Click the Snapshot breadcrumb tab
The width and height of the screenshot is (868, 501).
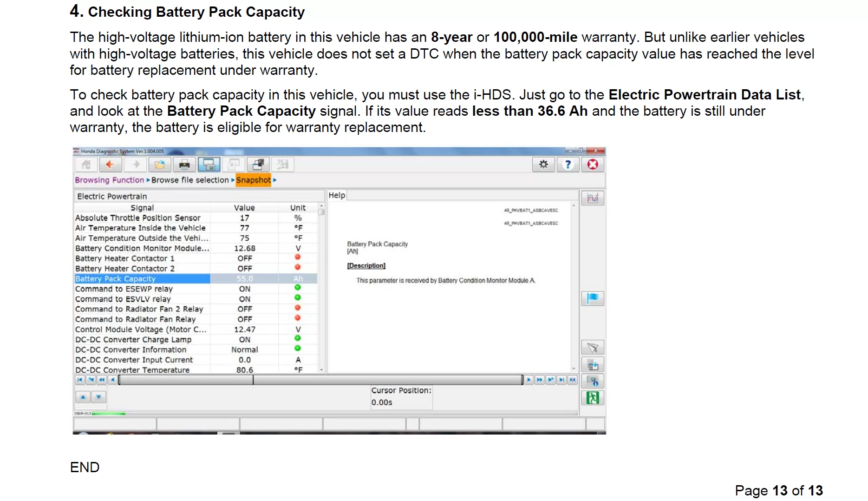tap(253, 180)
